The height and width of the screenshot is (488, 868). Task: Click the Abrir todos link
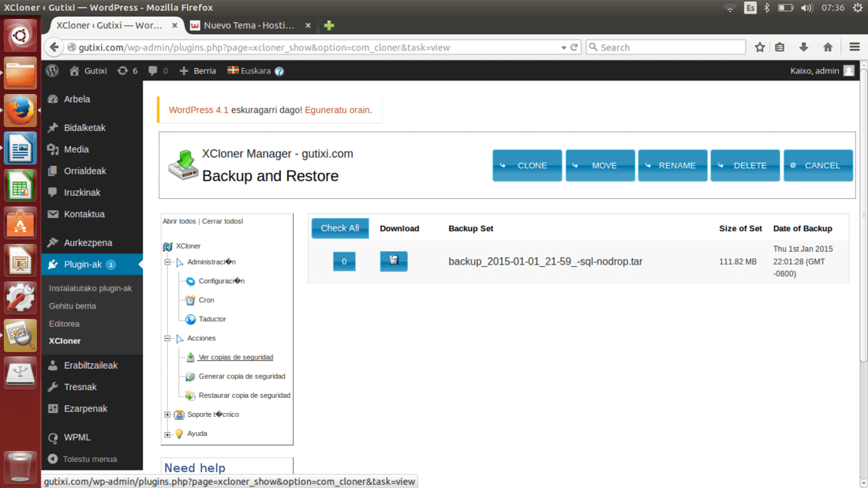click(x=179, y=221)
